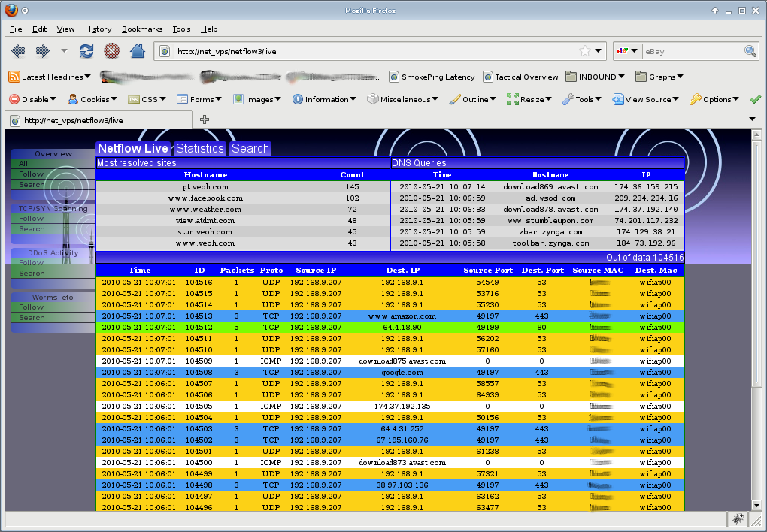Stop loading with the red Stop button

[111, 51]
